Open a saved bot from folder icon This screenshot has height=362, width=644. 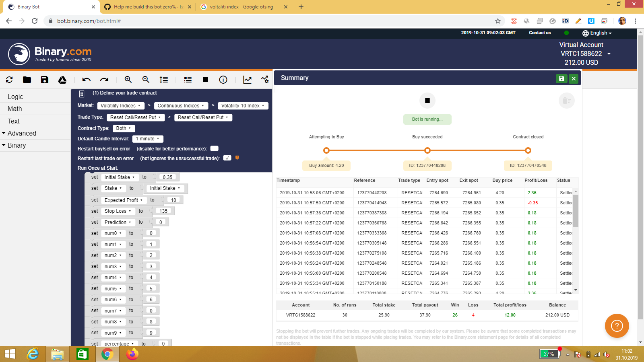(27, 80)
